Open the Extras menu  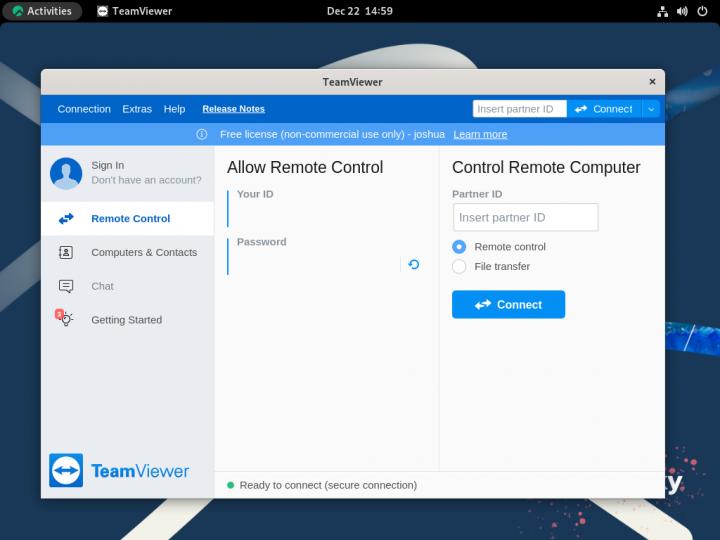pos(137,109)
